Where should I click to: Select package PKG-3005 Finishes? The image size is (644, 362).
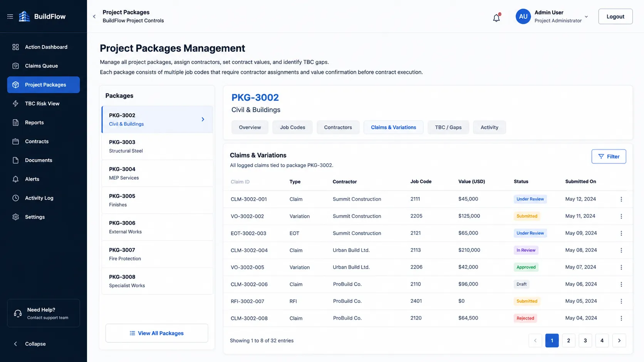coord(157,200)
